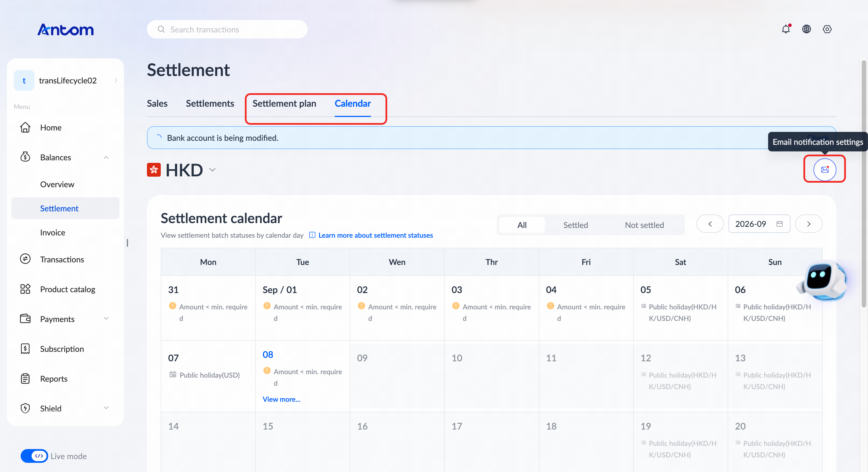Click the Subscription icon
Viewport: 868px width, 472px height.
pyautogui.click(x=25, y=348)
